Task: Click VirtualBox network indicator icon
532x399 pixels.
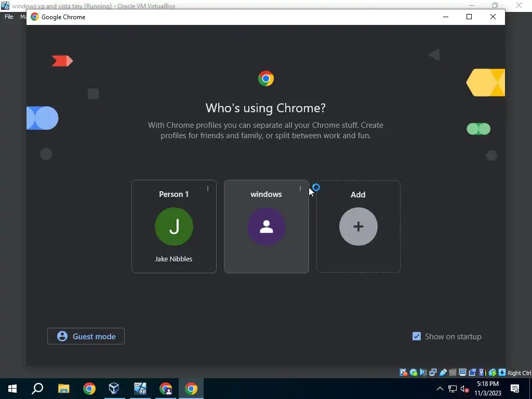Action: point(433,373)
